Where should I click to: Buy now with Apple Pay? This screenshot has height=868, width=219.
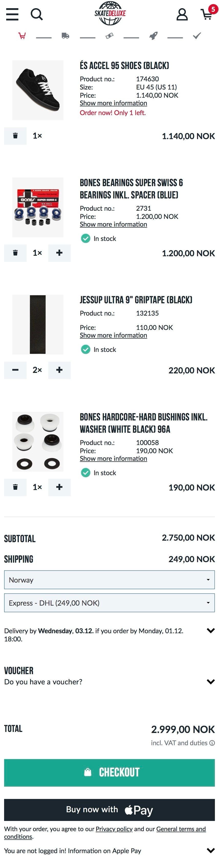coord(109,810)
